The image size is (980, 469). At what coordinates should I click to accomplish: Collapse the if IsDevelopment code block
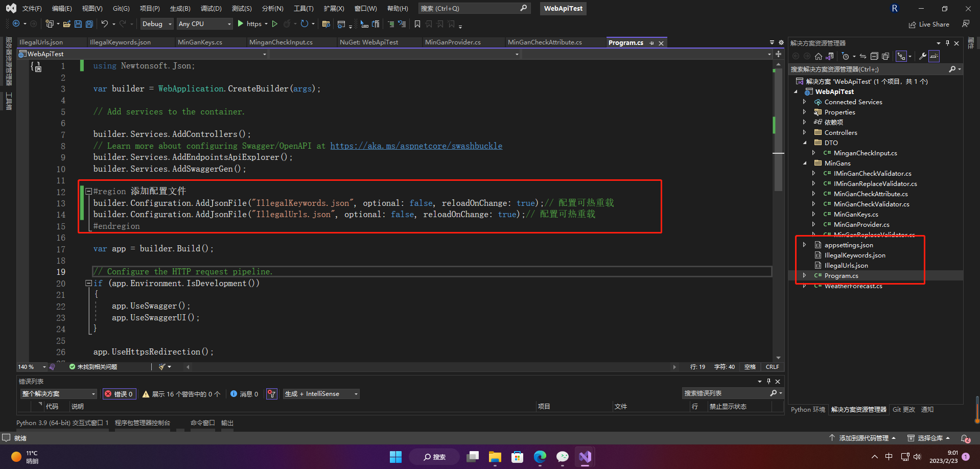click(88, 283)
